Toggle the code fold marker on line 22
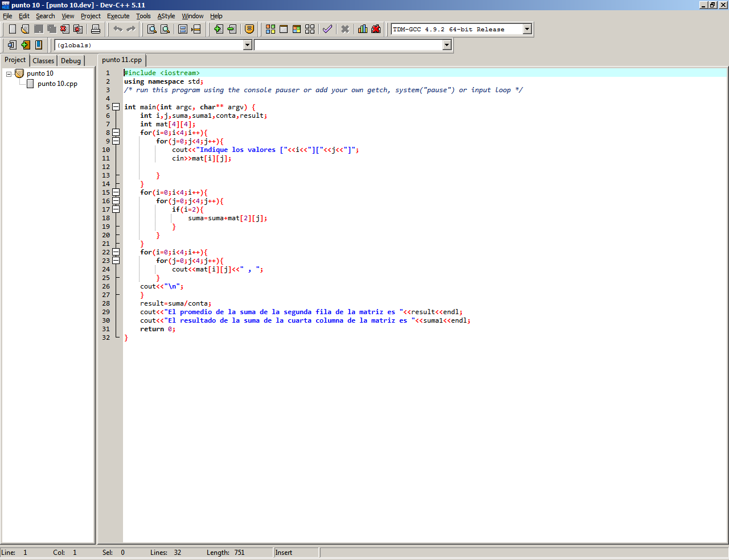 [116, 252]
